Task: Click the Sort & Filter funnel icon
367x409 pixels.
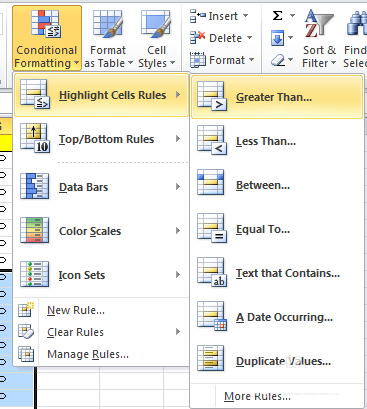Action: 319,24
